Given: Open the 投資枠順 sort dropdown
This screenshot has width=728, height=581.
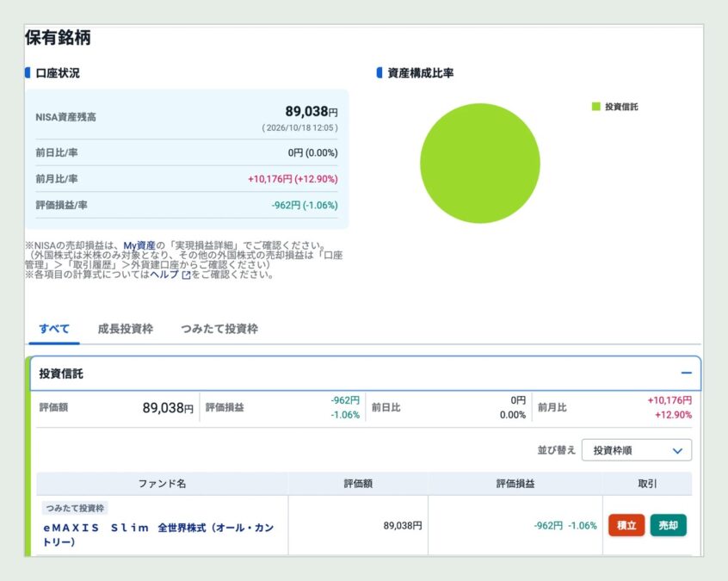Looking at the screenshot, I should point(637,450).
